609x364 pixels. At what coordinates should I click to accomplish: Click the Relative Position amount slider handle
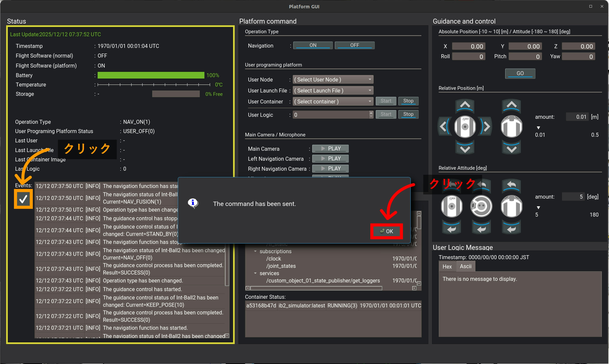(x=538, y=128)
